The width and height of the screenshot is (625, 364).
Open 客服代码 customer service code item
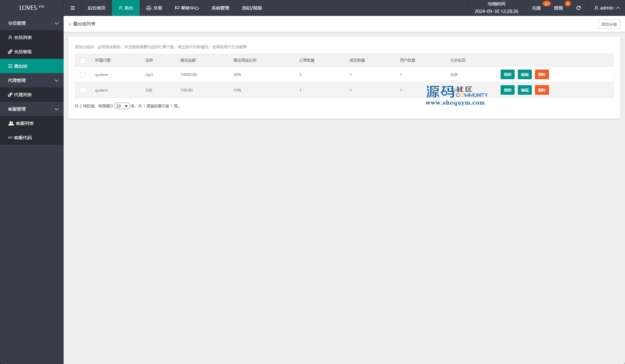tap(23, 138)
